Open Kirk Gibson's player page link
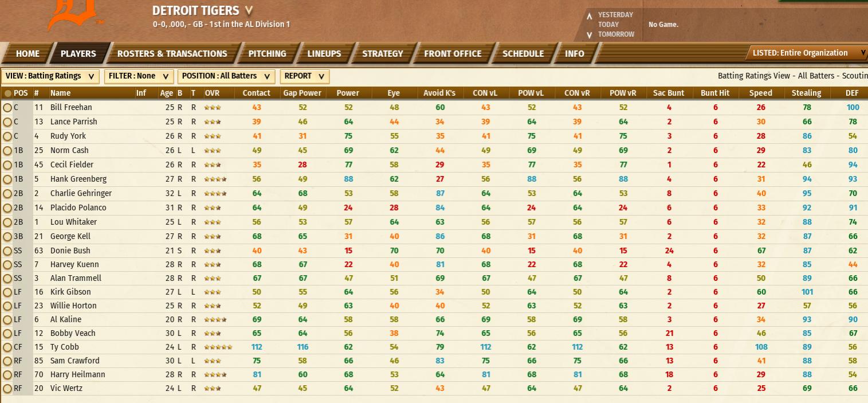 coord(70,292)
